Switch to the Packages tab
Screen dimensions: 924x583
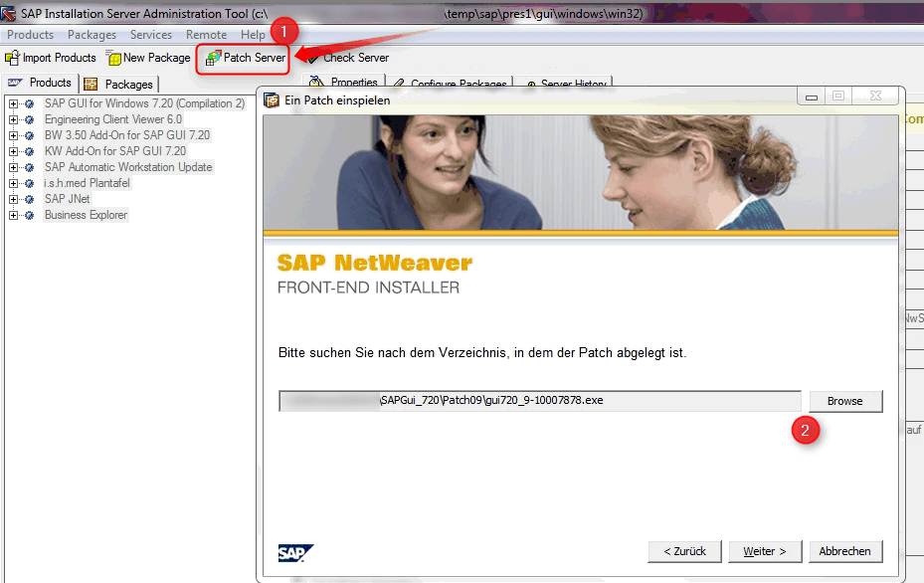click(119, 85)
